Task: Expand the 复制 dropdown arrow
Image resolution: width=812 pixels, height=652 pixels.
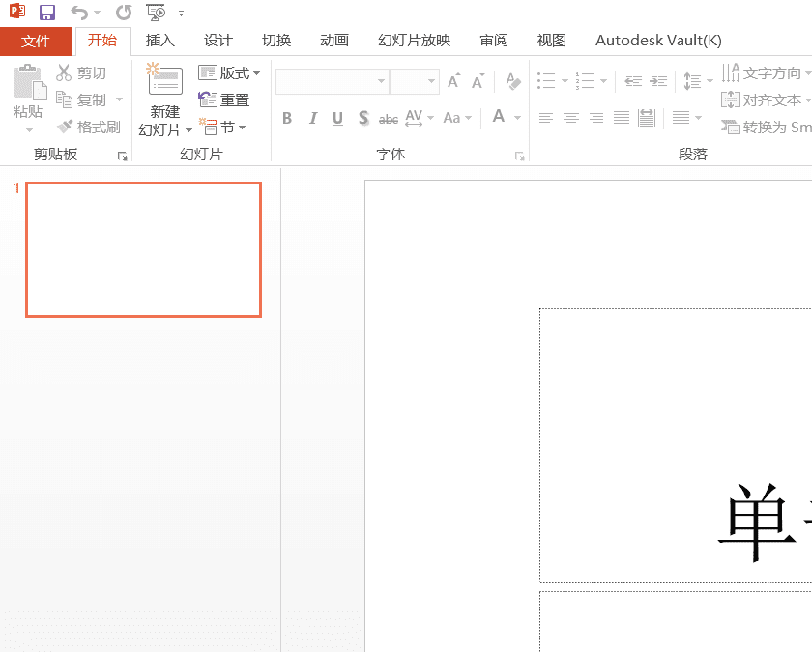Action: click(x=119, y=99)
